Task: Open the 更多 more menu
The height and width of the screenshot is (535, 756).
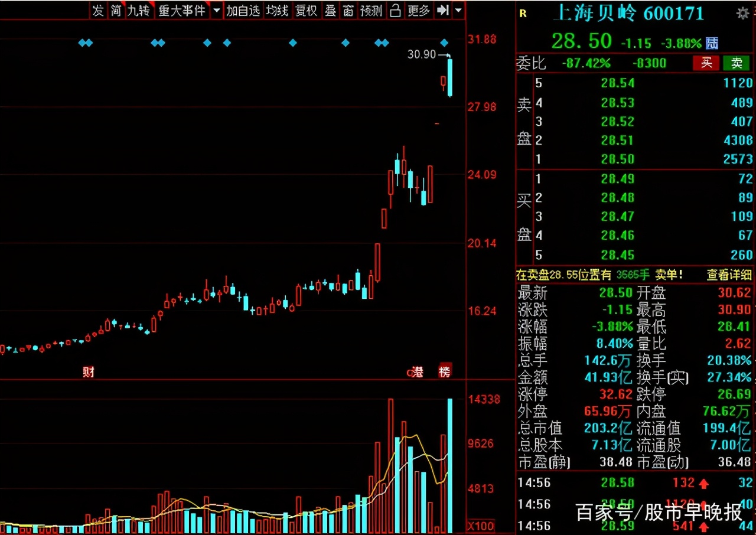Action: pyautogui.click(x=419, y=11)
